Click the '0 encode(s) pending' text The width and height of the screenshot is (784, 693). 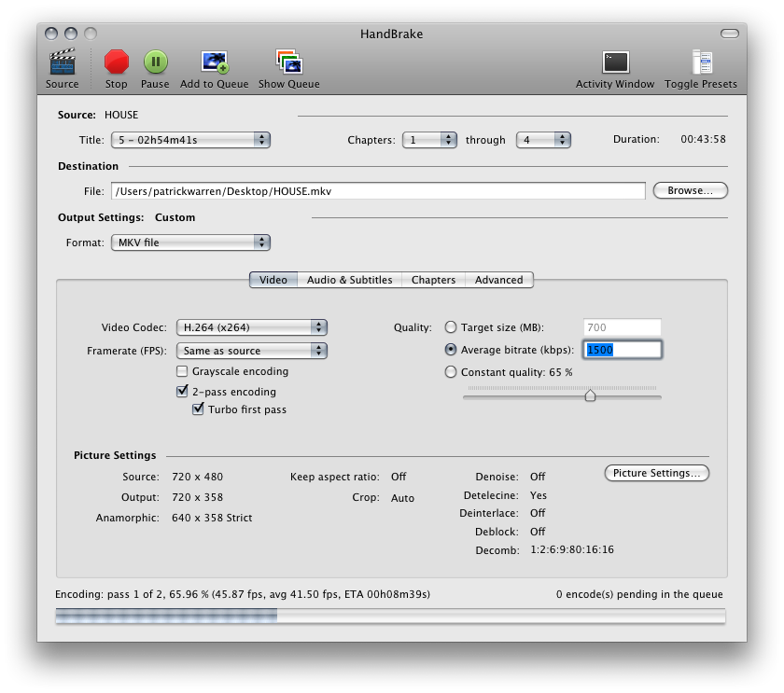pos(639,594)
